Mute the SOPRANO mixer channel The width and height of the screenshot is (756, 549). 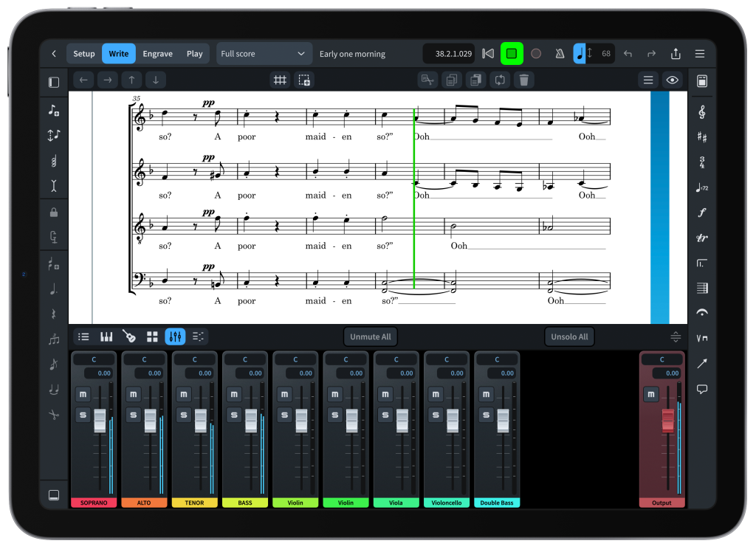click(x=83, y=394)
